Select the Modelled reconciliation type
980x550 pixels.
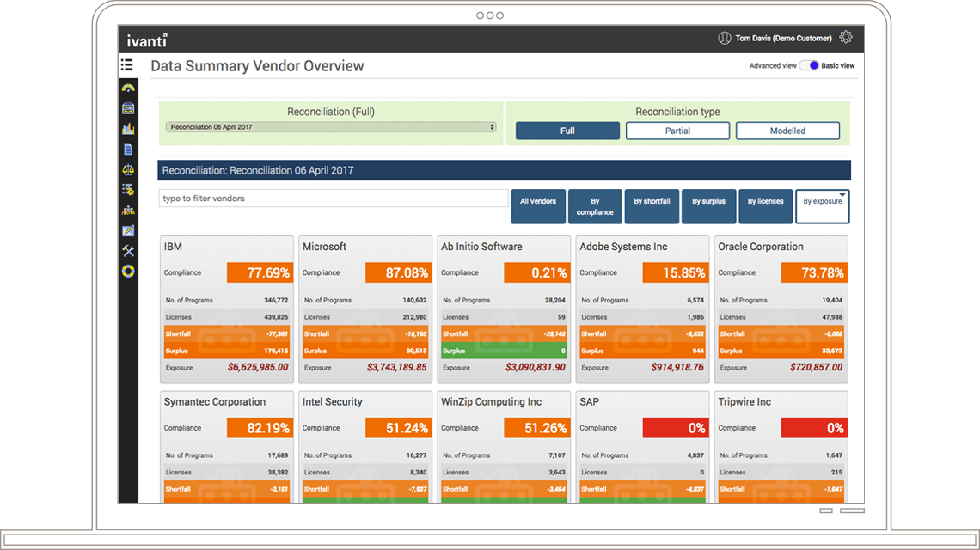click(787, 131)
